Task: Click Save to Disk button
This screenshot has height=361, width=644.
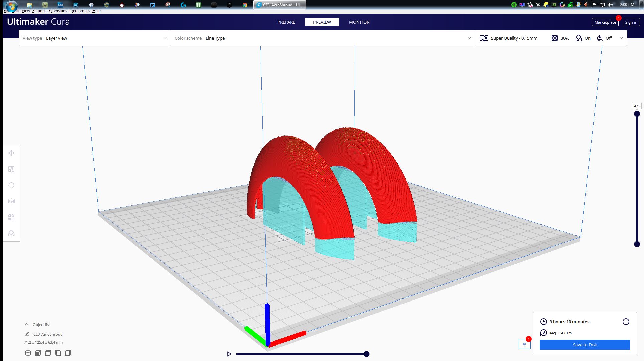Action: [585, 345]
